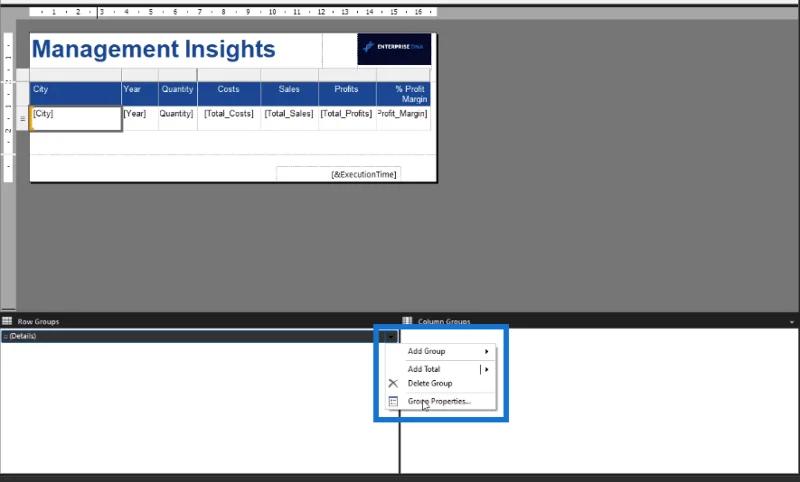Select the [&ExecutionTime] footer textbox
Screen dimensions: 800x482
(x=338, y=174)
